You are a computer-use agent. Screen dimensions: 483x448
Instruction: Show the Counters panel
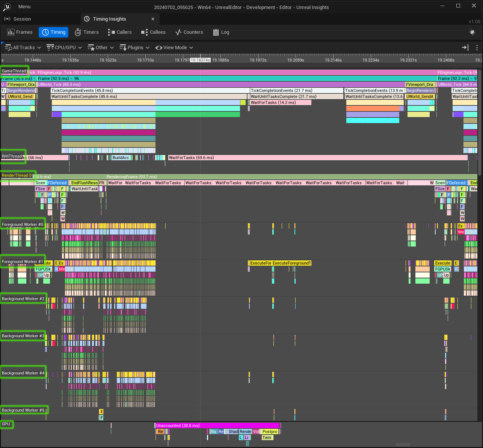tap(189, 32)
